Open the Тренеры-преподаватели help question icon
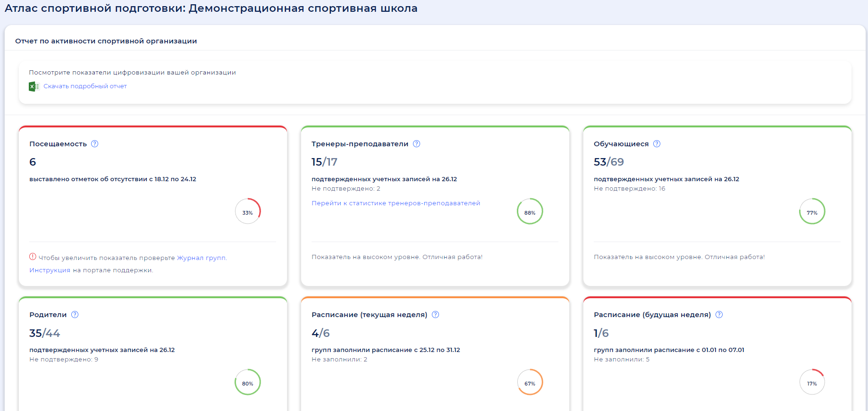Screen dimensions: 868x411 click(x=416, y=144)
